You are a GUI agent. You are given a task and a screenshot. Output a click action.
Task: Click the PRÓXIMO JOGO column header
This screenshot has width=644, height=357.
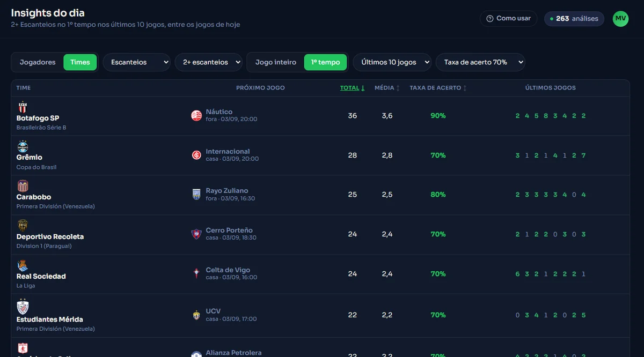click(x=260, y=88)
